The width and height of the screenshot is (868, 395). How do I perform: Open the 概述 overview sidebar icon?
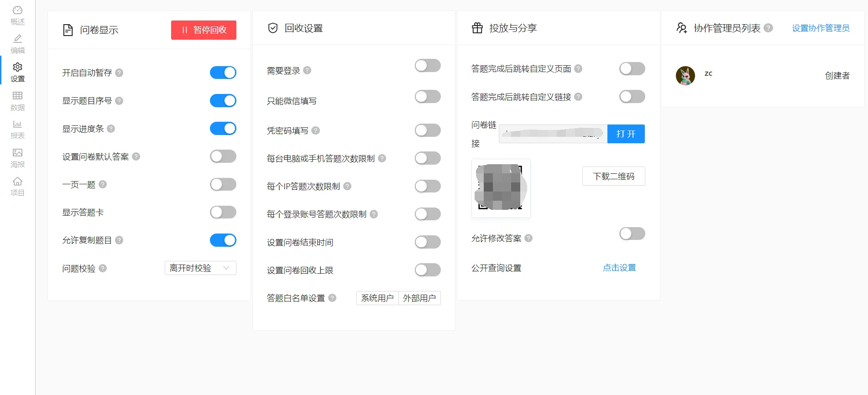point(17,15)
